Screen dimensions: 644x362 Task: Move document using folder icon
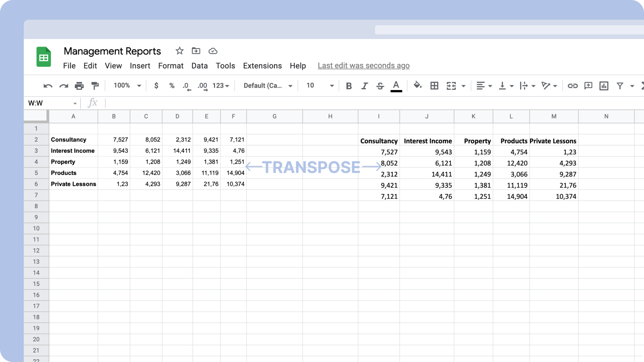tap(196, 51)
